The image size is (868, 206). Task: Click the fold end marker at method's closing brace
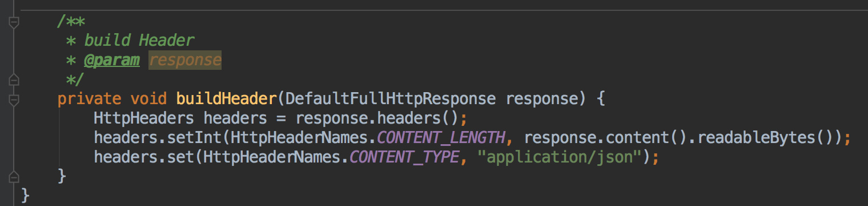(x=14, y=175)
